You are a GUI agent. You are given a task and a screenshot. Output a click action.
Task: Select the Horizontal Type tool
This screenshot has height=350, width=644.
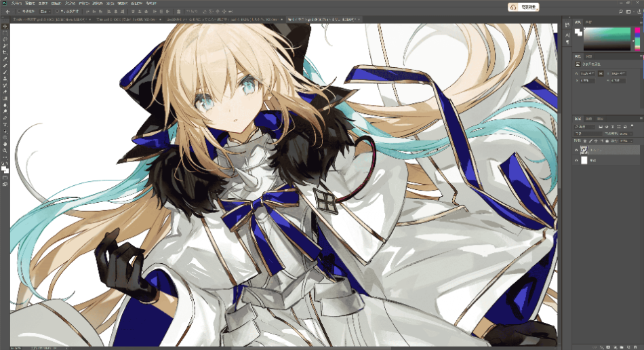5,125
